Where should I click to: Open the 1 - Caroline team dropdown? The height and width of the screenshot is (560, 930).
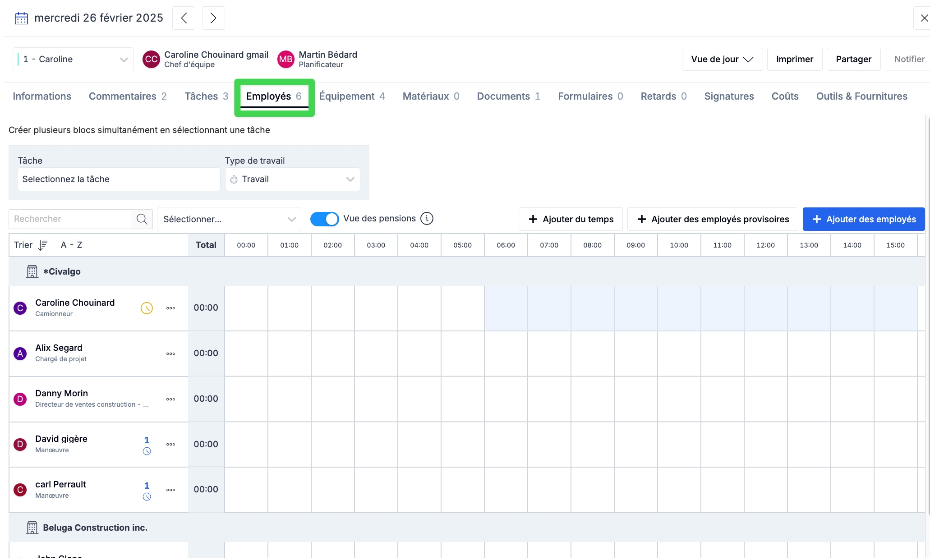(73, 60)
